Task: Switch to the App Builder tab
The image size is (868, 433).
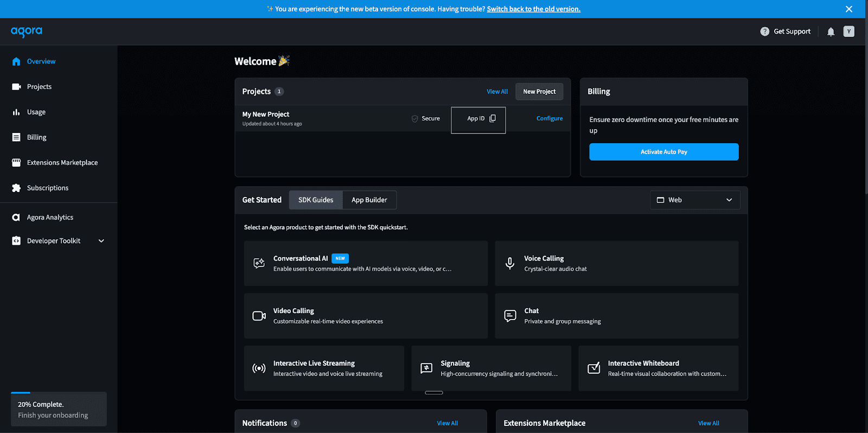Action: 369,200
